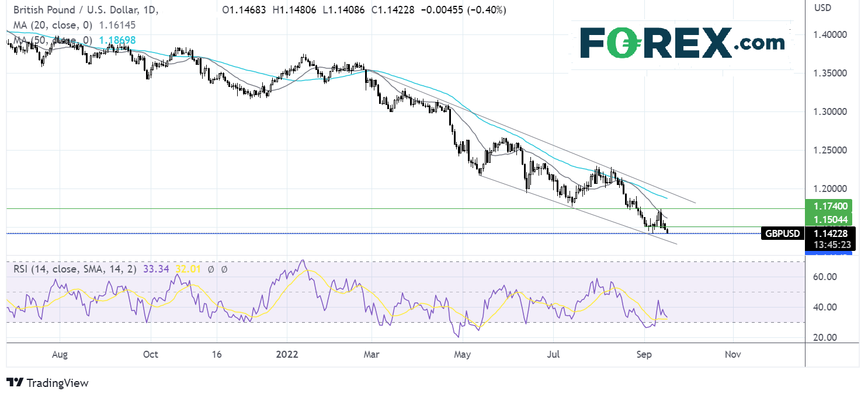Click the GBPUSD symbol tag on price axis
Image resolution: width=868 pixels, height=398 pixels.
(783, 233)
